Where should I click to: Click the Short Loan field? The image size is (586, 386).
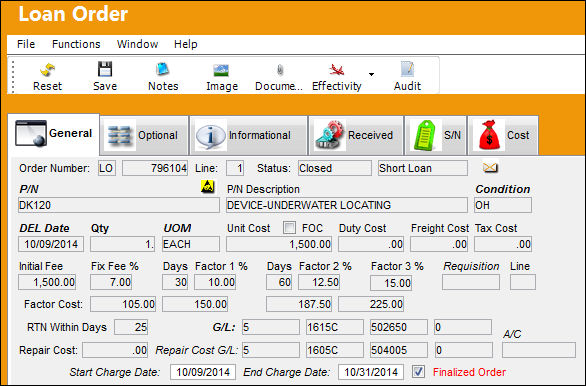tap(423, 168)
